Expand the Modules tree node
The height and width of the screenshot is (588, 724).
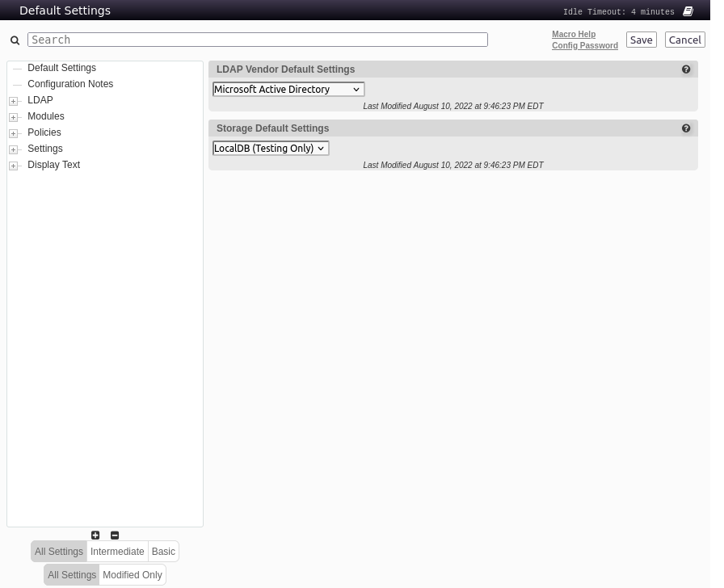[14, 117]
